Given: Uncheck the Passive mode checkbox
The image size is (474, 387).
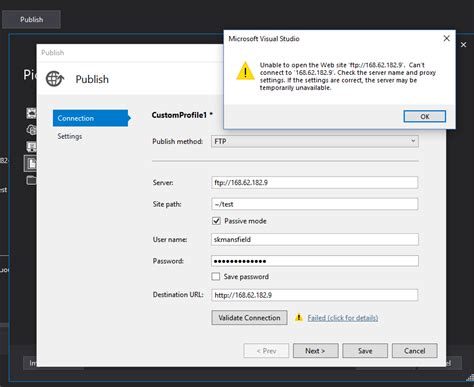Looking at the screenshot, I should pos(216,221).
